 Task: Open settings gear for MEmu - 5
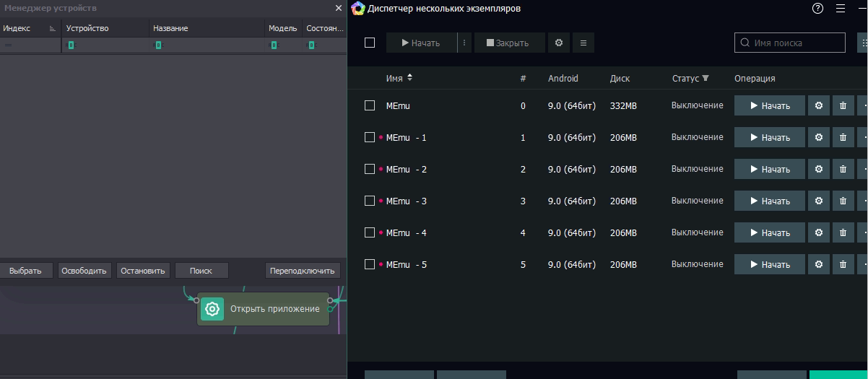[818, 264]
